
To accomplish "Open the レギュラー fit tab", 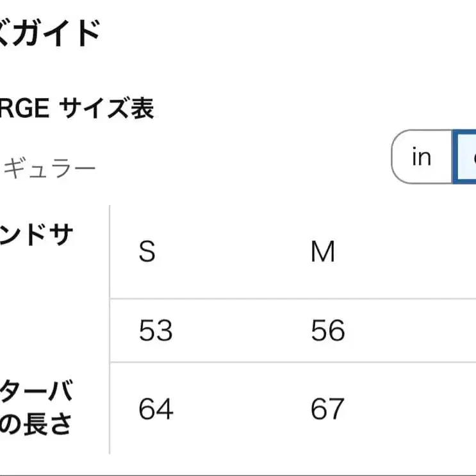I will (48, 168).
